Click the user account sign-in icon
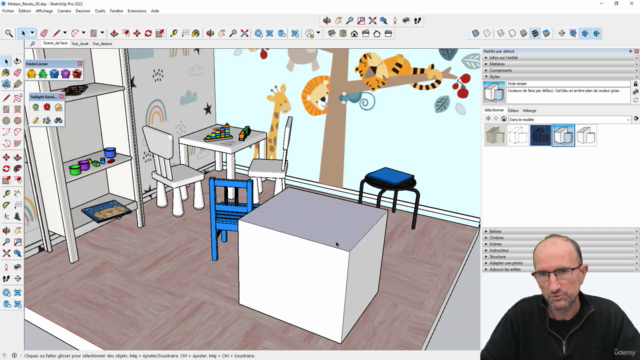This screenshot has width=640, height=360. click(x=310, y=33)
